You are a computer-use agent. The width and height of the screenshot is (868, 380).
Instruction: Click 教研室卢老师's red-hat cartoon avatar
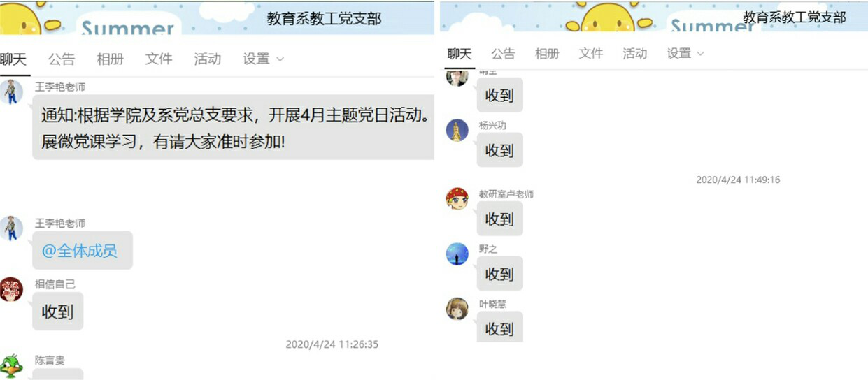pyautogui.click(x=457, y=198)
